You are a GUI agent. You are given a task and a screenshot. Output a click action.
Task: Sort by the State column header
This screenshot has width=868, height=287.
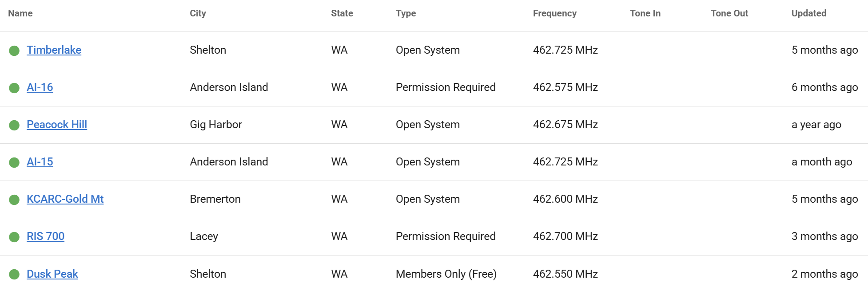(341, 13)
